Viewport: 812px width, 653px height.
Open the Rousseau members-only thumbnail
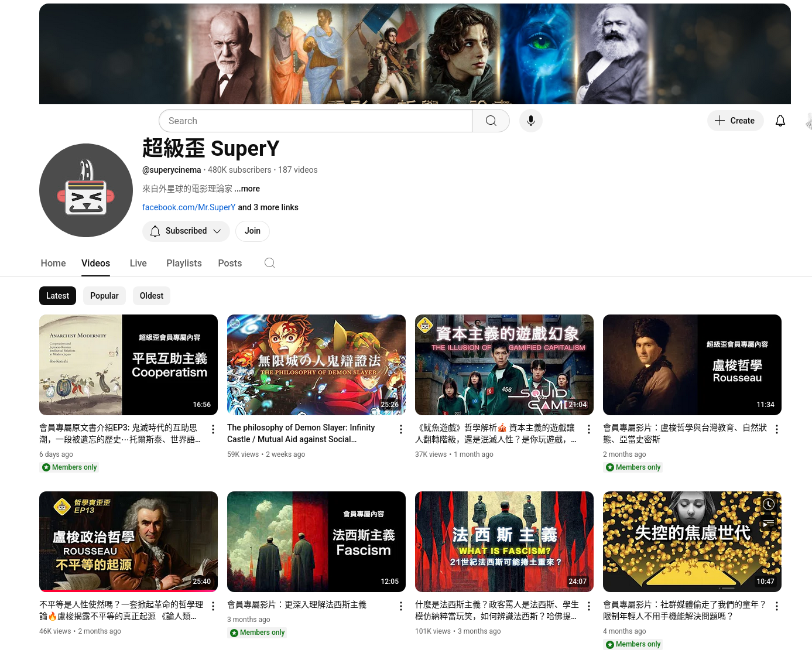coord(692,365)
